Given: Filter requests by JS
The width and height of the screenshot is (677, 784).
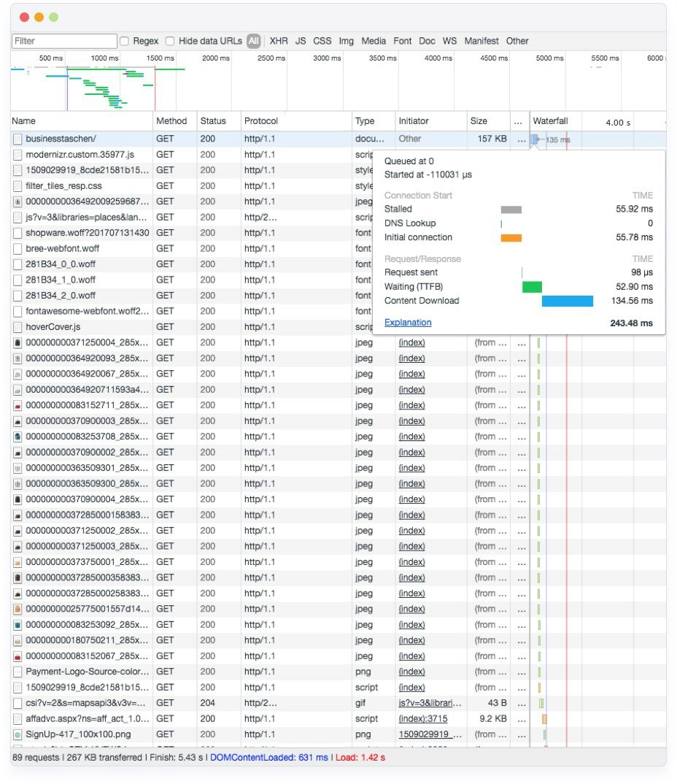Looking at the screenshot, I should pos(301,41).
